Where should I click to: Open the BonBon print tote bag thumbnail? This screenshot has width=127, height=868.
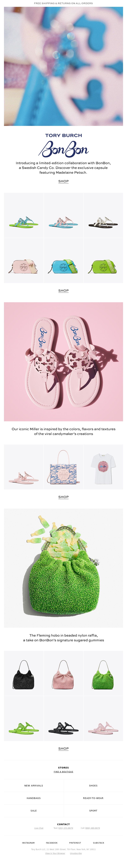(x=63, y=467)
